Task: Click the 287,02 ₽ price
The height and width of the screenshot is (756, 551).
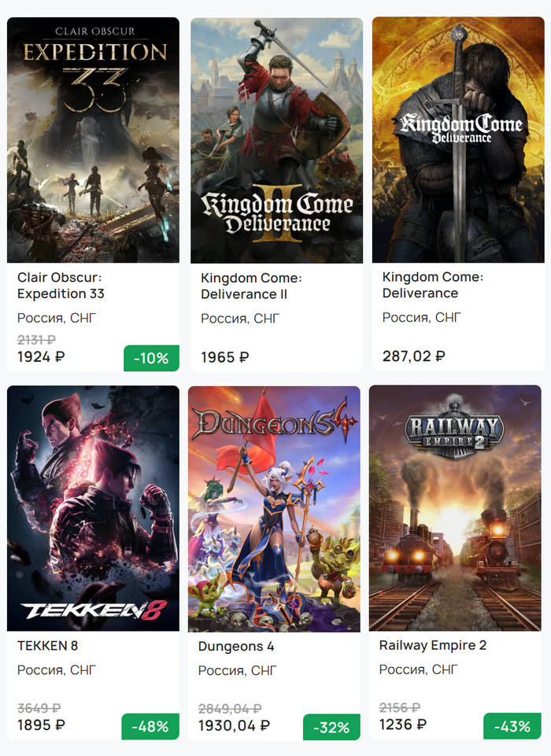Action: (x=414, y=356)
